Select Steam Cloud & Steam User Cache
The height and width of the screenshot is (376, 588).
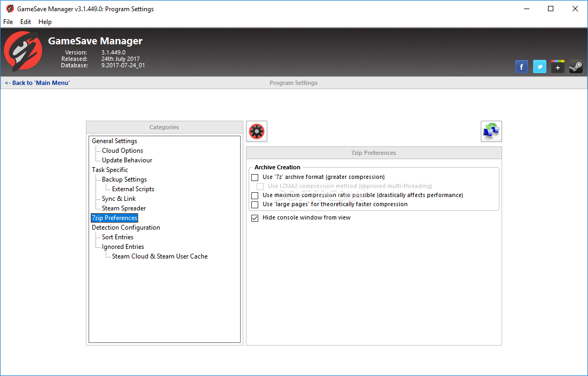click(160, 256)
